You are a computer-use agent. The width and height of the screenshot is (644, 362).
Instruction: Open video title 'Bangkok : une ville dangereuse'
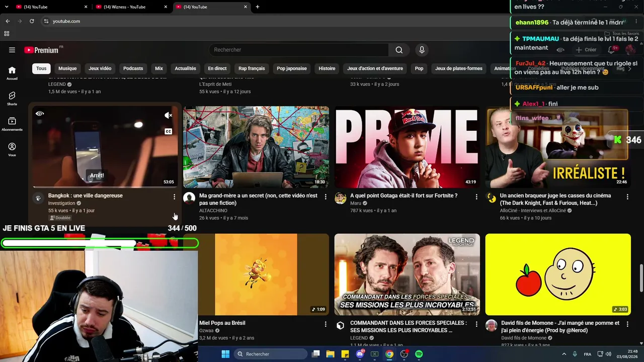tap(86, 196)
